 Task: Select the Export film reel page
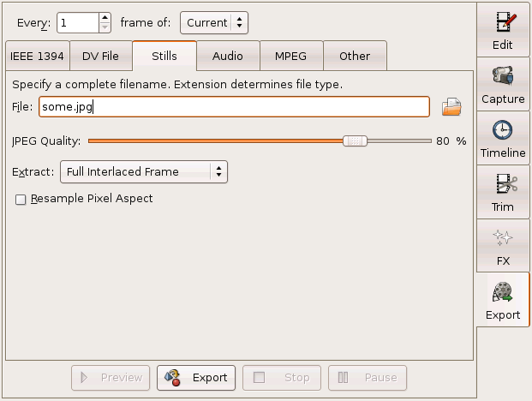point(503,299)
